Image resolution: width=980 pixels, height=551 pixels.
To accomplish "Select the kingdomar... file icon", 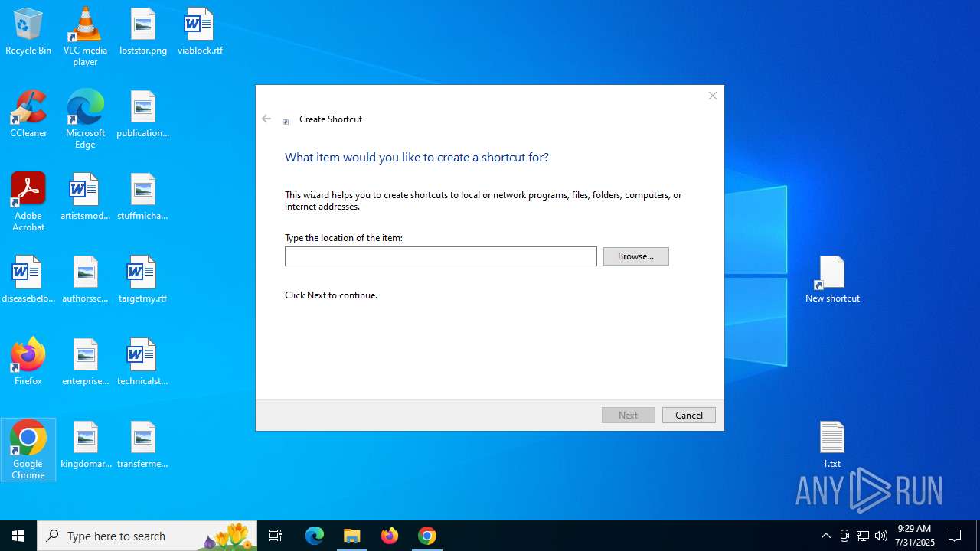I will (85, 445).
